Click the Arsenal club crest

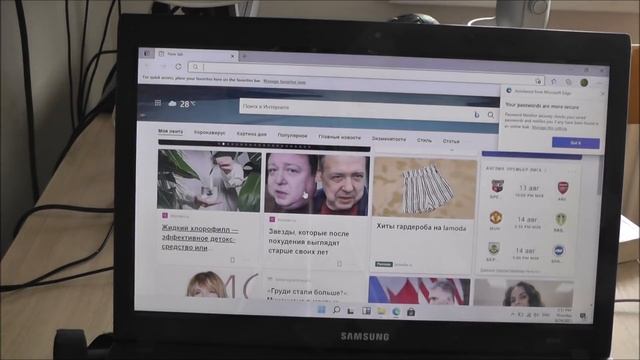(563, 188)
